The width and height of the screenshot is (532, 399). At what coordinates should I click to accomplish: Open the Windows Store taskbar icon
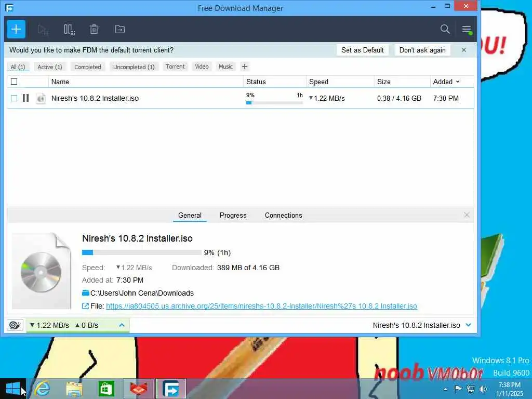click(x=106, y=389)
